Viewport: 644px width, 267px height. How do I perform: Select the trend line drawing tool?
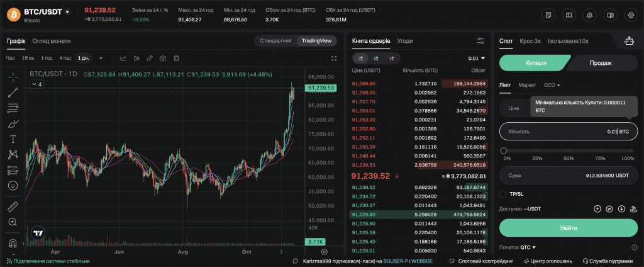[13, 93]
